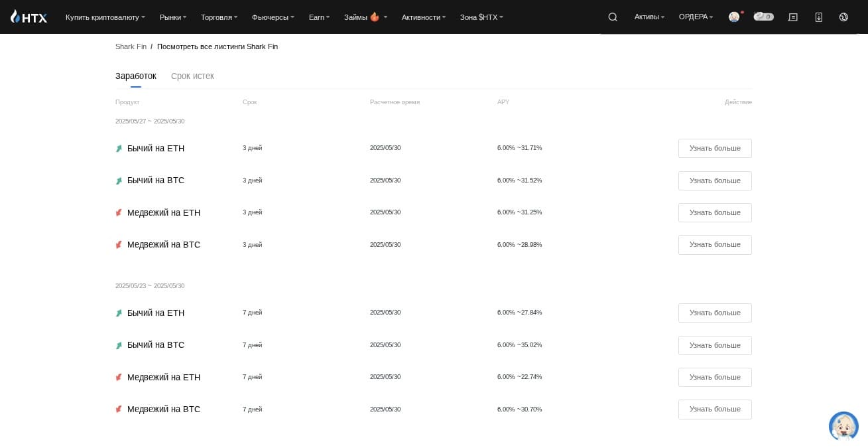Screen dimensions: 868x448
Task: Click APY value 6.00% ~35.02%
Action: pos(519,345)
